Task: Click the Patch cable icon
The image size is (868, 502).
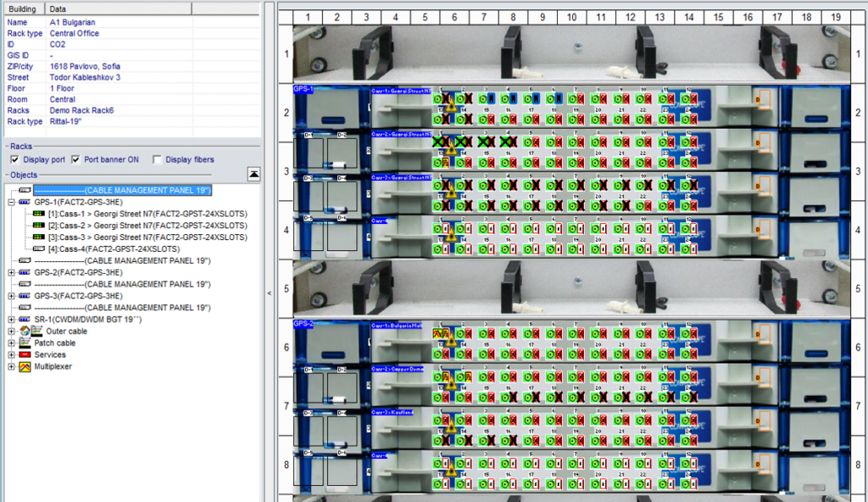Action: (25, 343)
